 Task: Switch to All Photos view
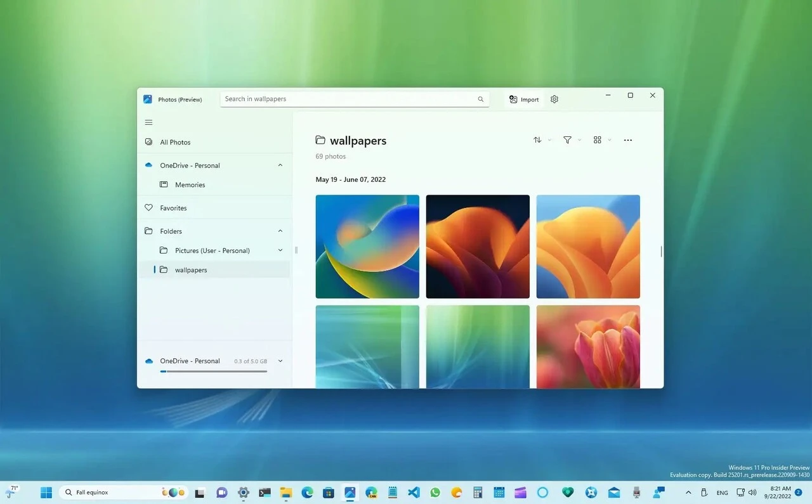click(x=175, y=142)
